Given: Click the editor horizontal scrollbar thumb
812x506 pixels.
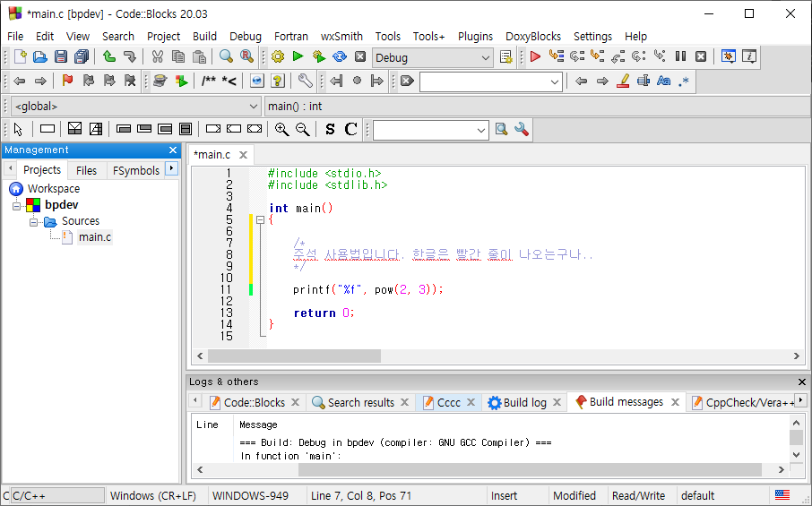Looking at the screenshot, I should [x=294, y=356].
